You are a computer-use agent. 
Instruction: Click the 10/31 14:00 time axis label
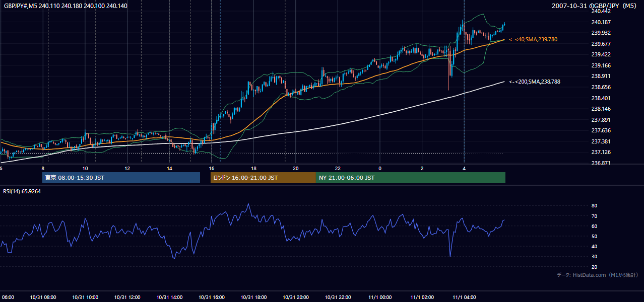click(x=169, y=297)
